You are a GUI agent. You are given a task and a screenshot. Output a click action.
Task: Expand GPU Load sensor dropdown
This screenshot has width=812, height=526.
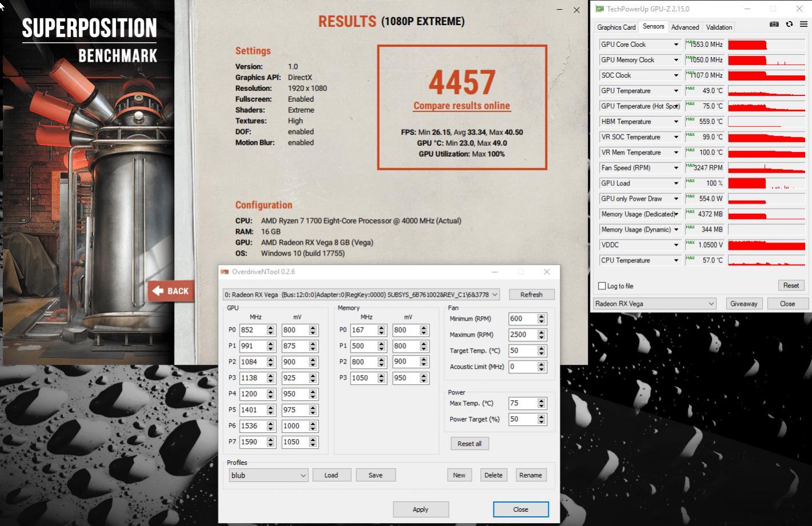click(676, 184)
